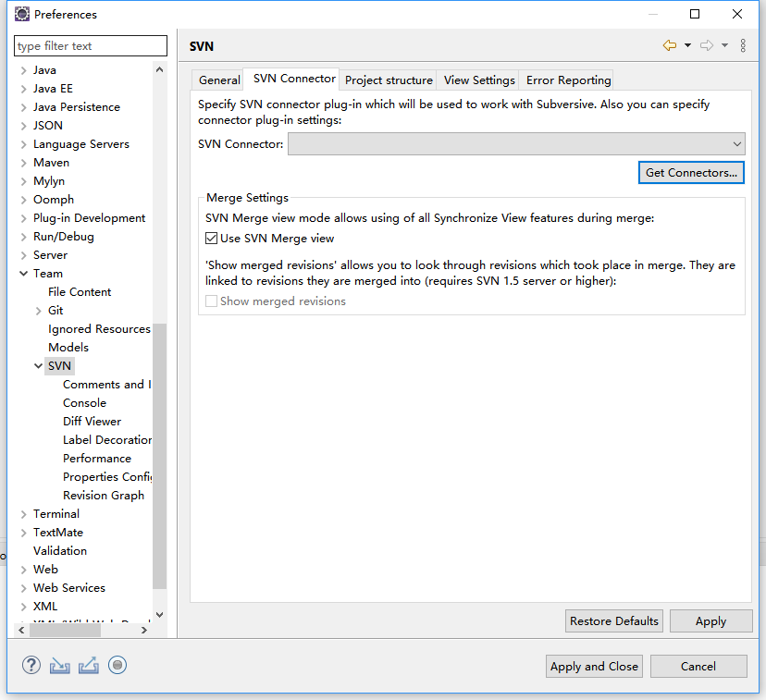This screenshot has height=700, width=766.
Task: Select Revision Graph in the tree
Action: pyautogui.click(x=104, y=496)
